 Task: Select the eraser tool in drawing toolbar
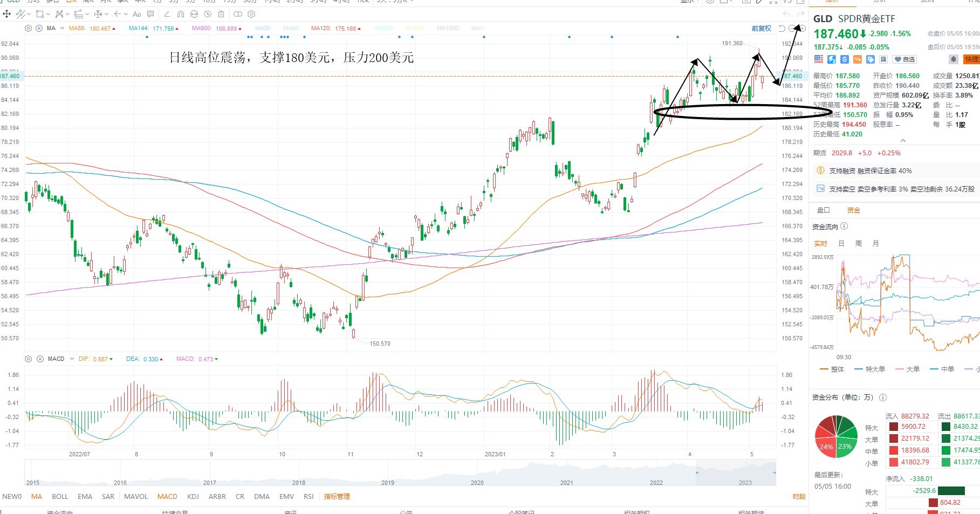point(167,14)
